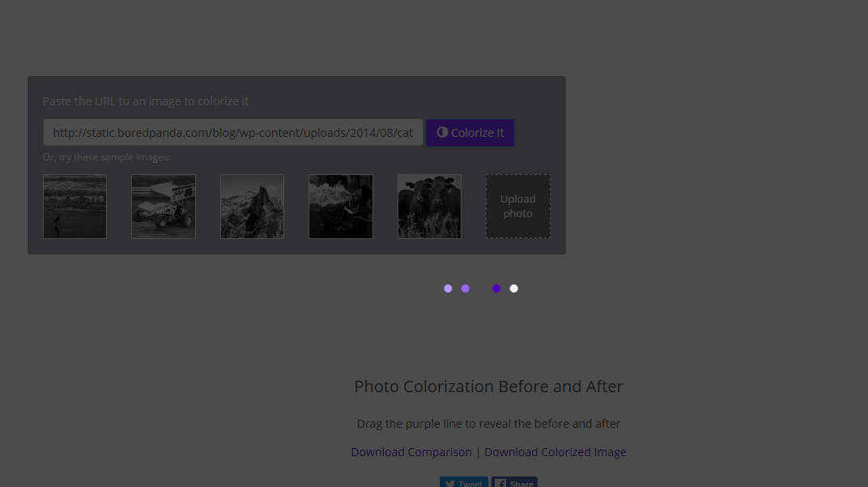The image size is (868, 487).
Task: Click the second carousel navigation dot
Action: click(465, 288)
